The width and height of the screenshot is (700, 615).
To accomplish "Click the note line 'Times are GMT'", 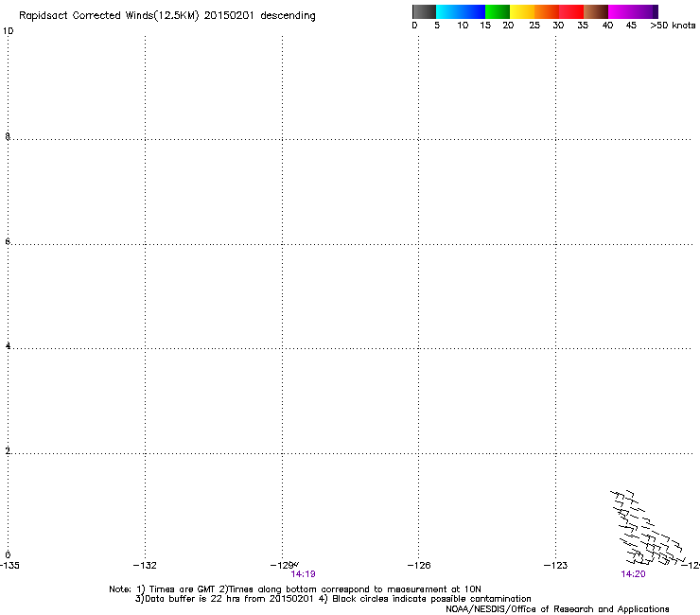I will 182,589.
